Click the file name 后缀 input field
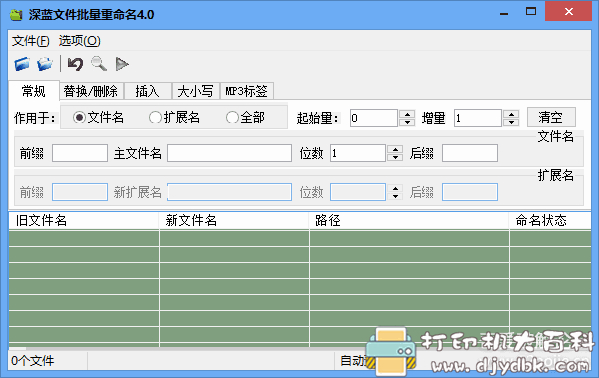 tap(470, 153)
